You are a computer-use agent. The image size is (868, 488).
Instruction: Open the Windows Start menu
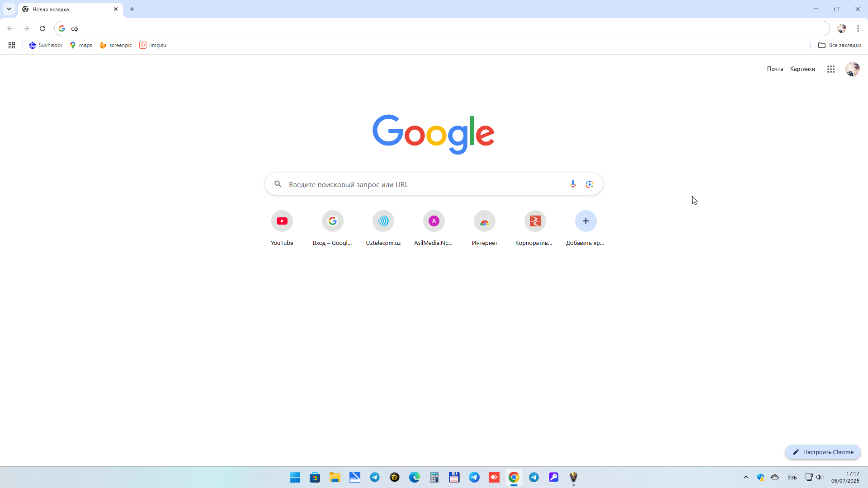pos(295,477)
